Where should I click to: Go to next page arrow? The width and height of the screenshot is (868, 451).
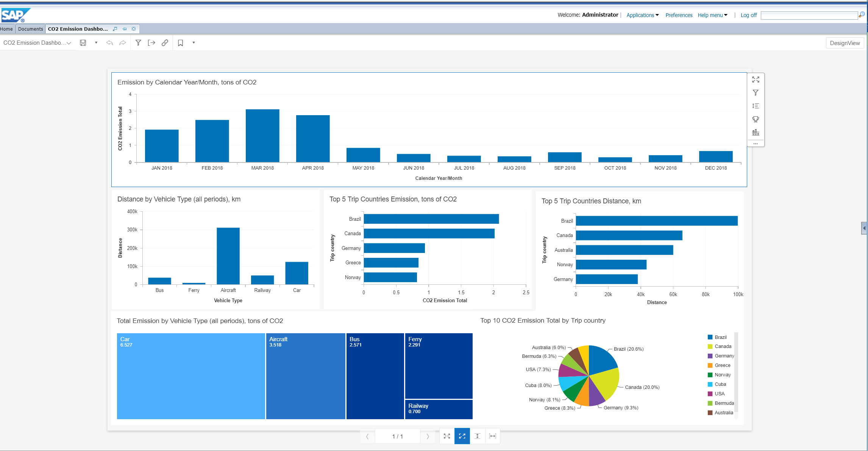coord(428,436)
